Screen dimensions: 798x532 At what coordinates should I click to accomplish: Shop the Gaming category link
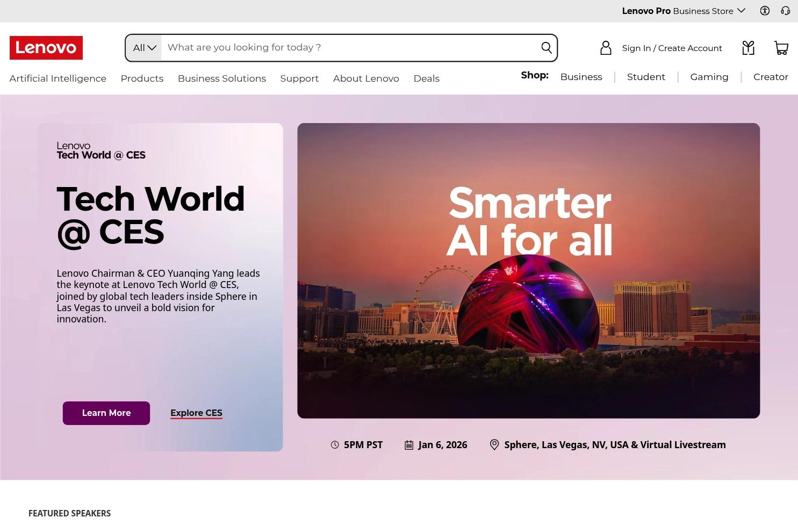pyautogui.click(x=709, y=77)
